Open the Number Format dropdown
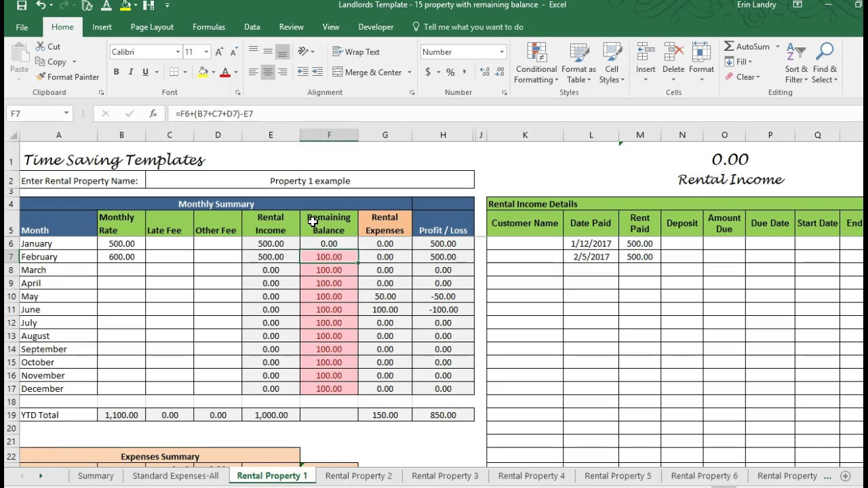Screen dimensions: 868x488 coord(502,52)
